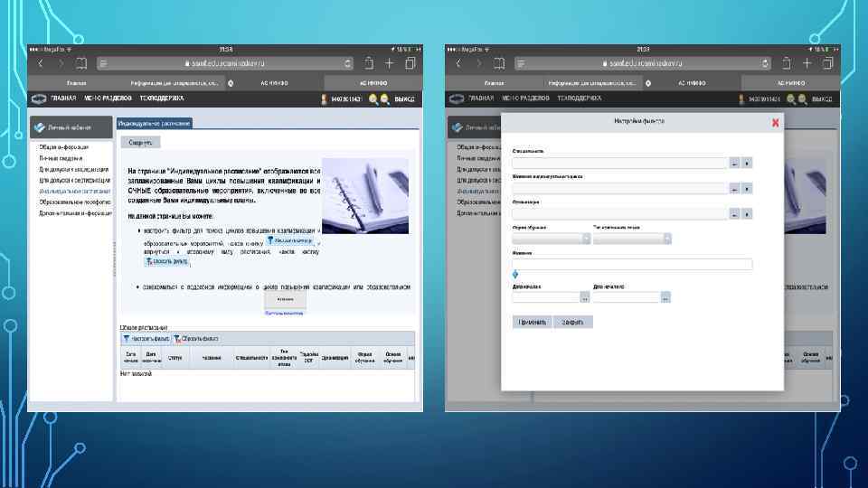The width and height of the screenshot is (868, 488).
Task: Add new tab plus icon in right screenshot
Action: click(x=807, y=63)
